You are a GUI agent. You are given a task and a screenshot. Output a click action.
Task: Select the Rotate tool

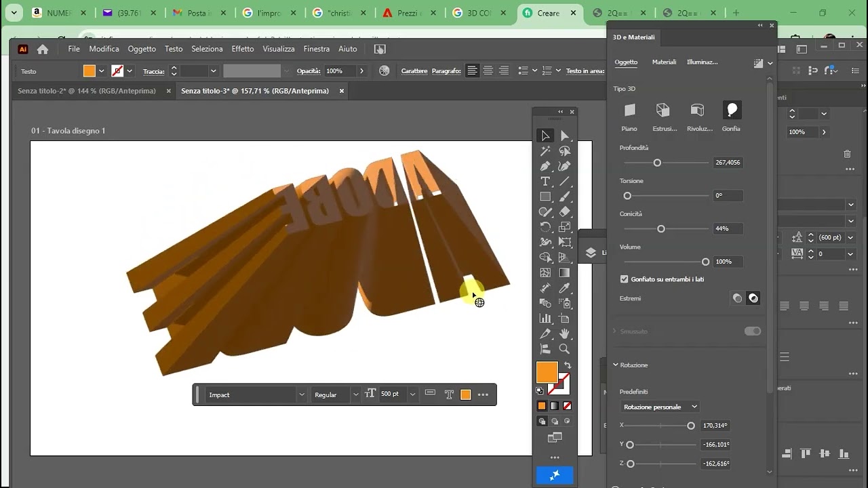click(x=545, y=227)
